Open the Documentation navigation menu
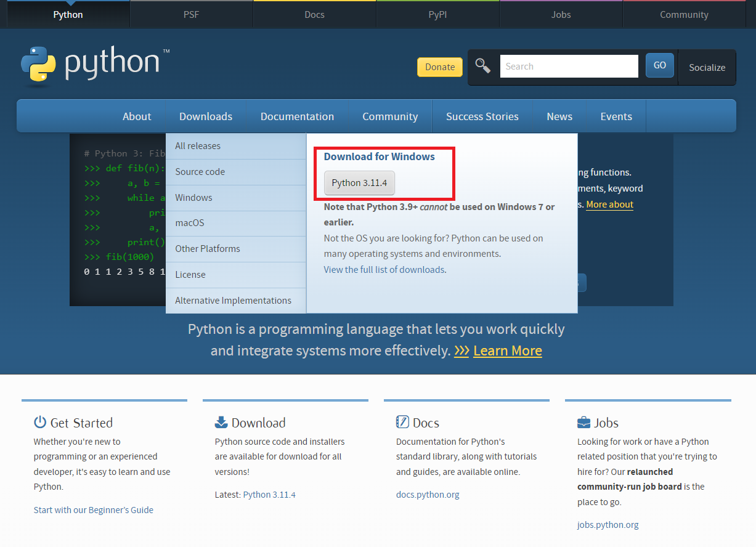The width and height of the screenshot is (756, 547). point(297,116)
